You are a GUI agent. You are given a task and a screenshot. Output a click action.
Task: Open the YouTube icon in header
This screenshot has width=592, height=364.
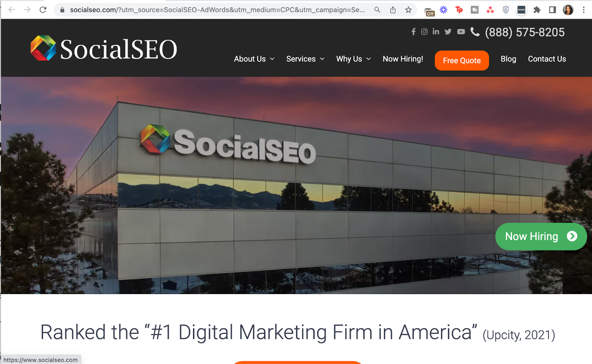pos(461,32)
